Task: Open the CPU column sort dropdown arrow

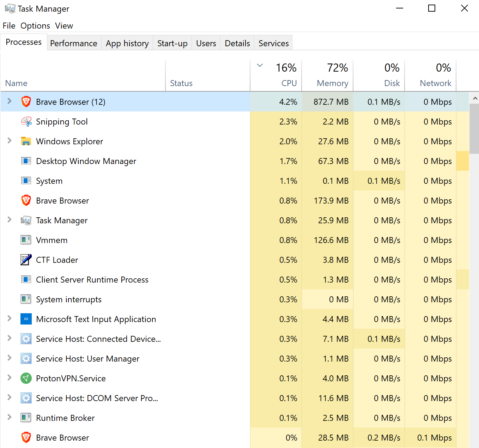Action: (x=260, y=65)
